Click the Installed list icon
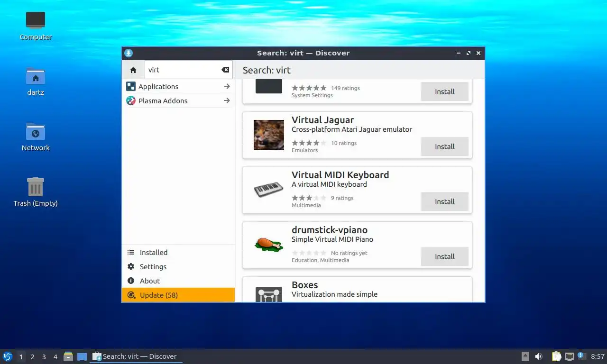 [x=131, y=253]
